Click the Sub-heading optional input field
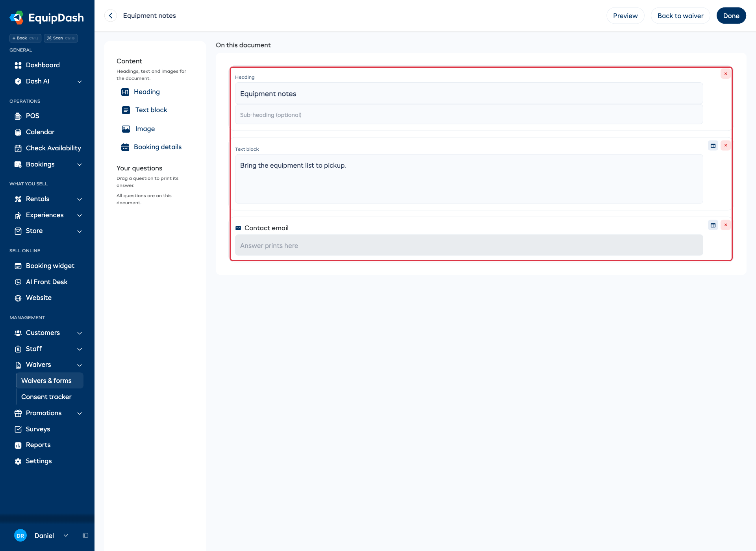 pos(469,115)
